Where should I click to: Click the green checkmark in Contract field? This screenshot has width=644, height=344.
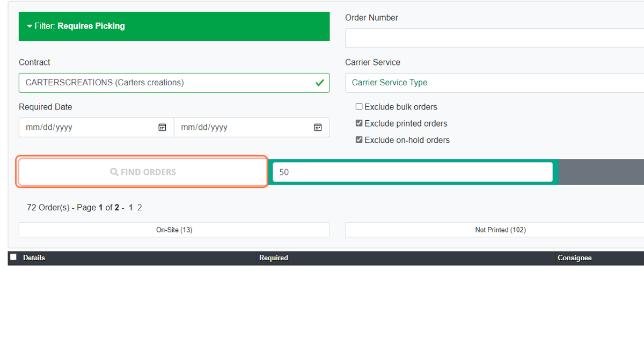[x=319, y=83]
